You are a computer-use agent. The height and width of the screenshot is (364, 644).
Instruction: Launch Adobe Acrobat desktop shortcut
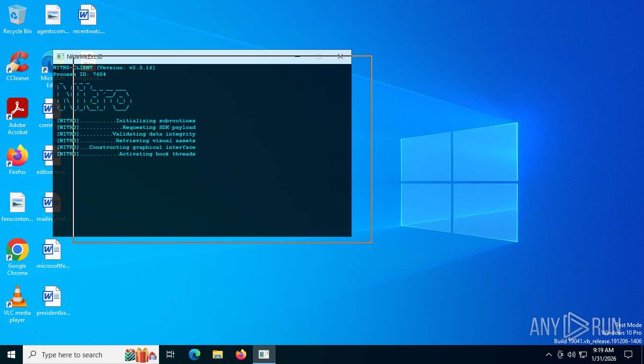pyautogui.click(x=18, y=117)
